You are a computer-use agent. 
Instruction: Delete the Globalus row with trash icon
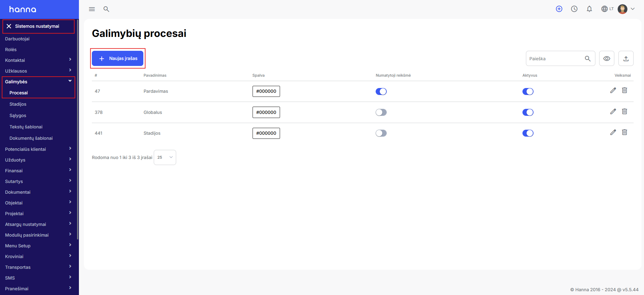[624, 111]
